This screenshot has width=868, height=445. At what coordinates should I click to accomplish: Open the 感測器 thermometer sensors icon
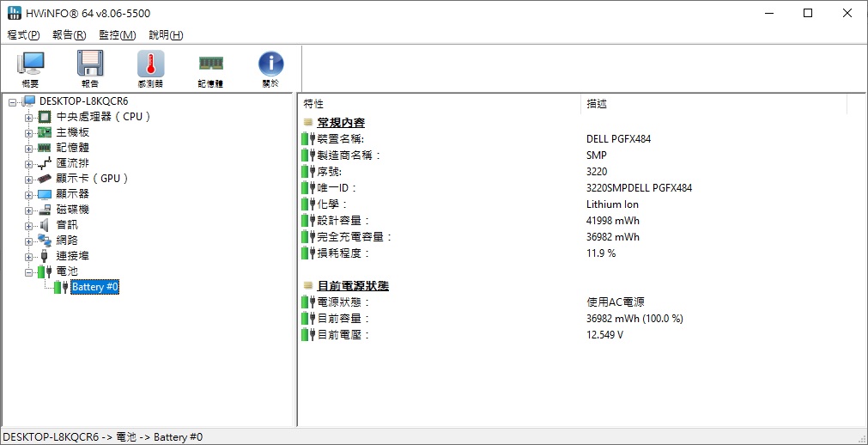(150, 64)
